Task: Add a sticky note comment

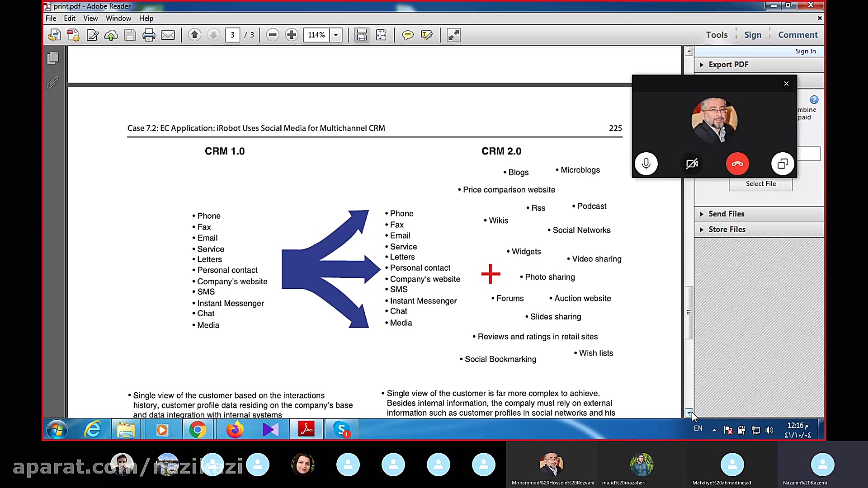Action: pos(407,35)
